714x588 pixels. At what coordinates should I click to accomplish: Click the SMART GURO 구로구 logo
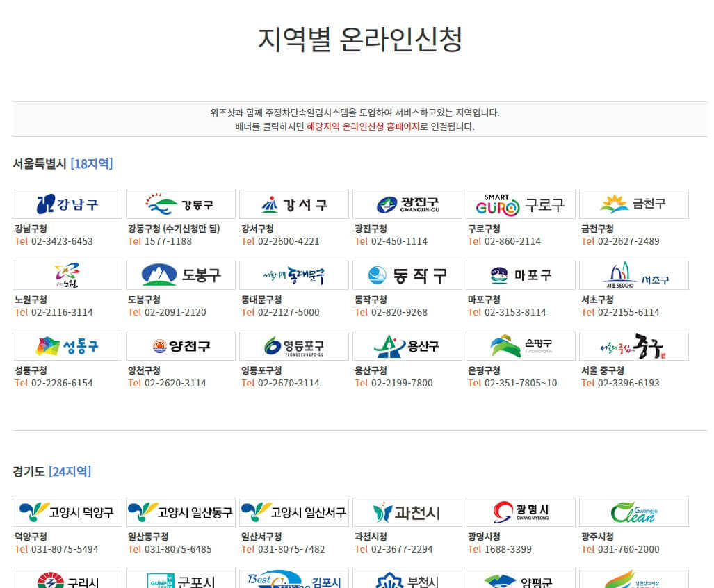pyautogui.click(x=520, y=204)
